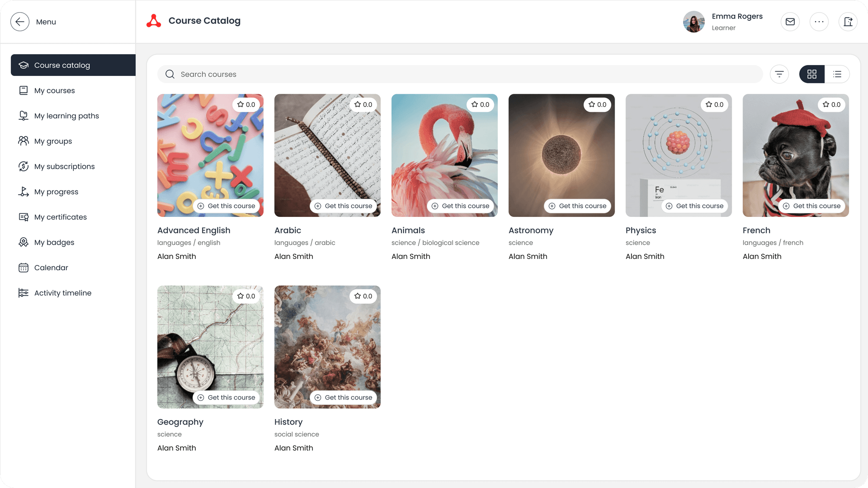Open My certificates page
868x488 pixels.
[60, 217]
